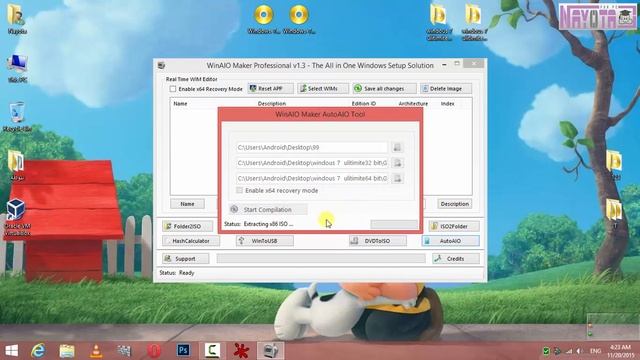
Task: Select the second Windows disc icon on desktop
Action: tap(299, 19)
